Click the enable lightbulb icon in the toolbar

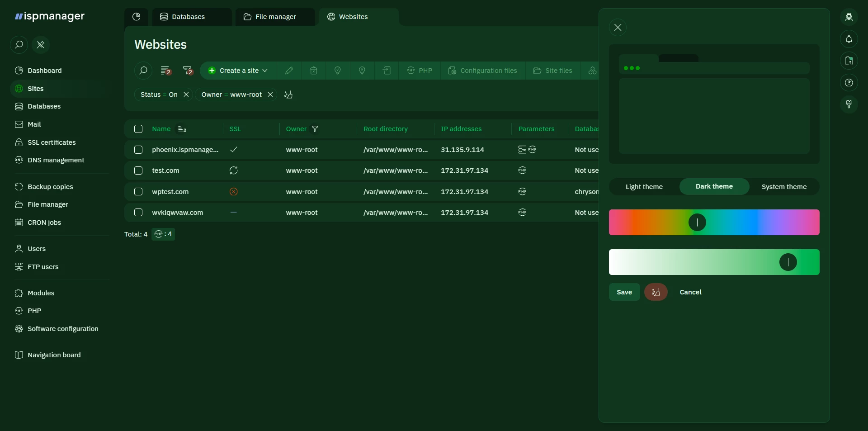[338, 71]
